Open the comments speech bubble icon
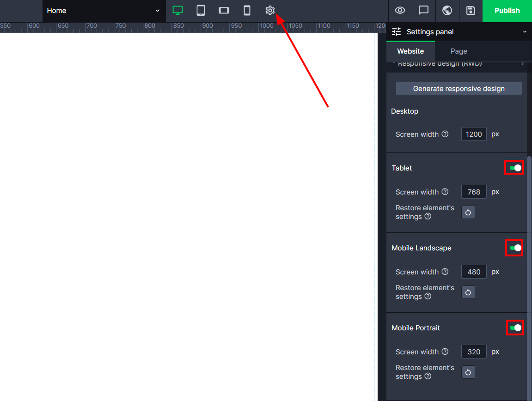The height and width of the screenshot is (401, 532). (x=423, y=11)
